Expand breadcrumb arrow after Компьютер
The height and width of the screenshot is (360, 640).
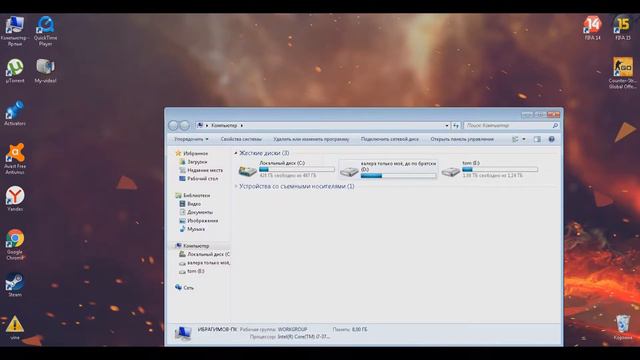242,126
